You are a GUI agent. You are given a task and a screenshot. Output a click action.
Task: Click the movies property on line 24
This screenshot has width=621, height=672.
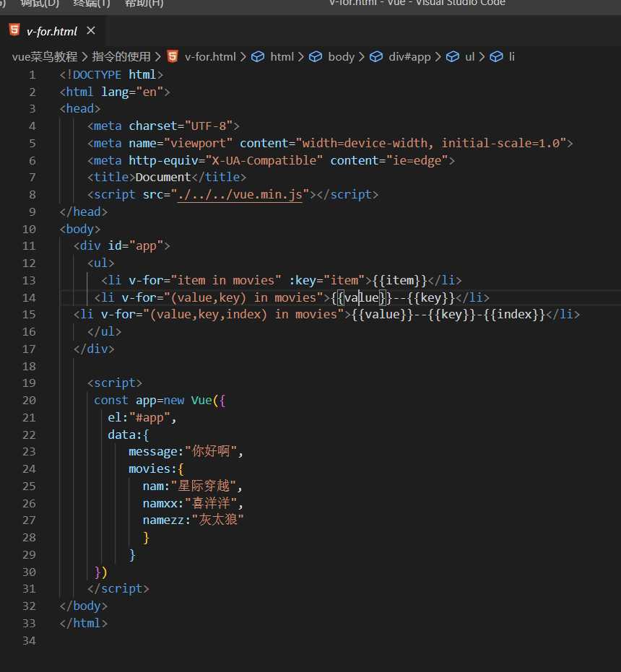tap(149, 469)
